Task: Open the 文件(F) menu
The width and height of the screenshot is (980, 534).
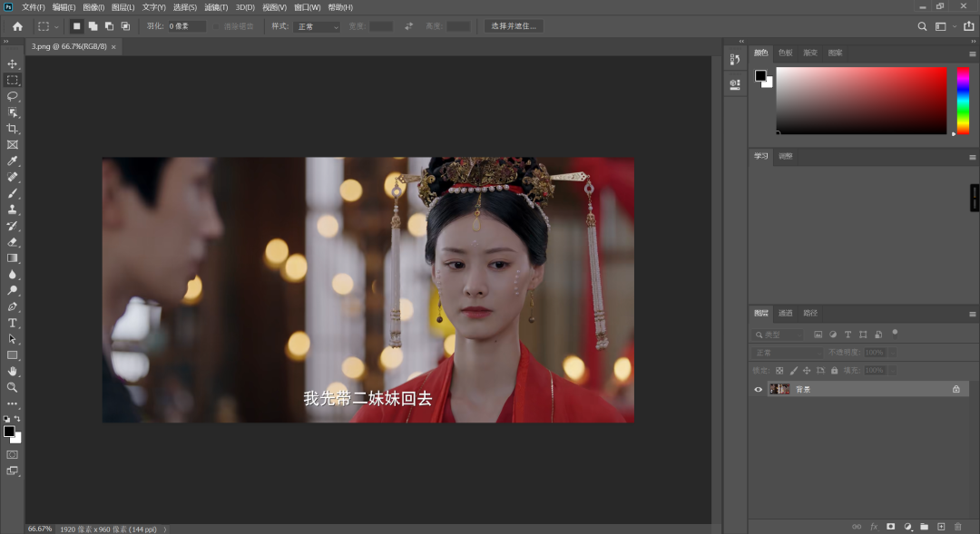Action: pos(34,7)
